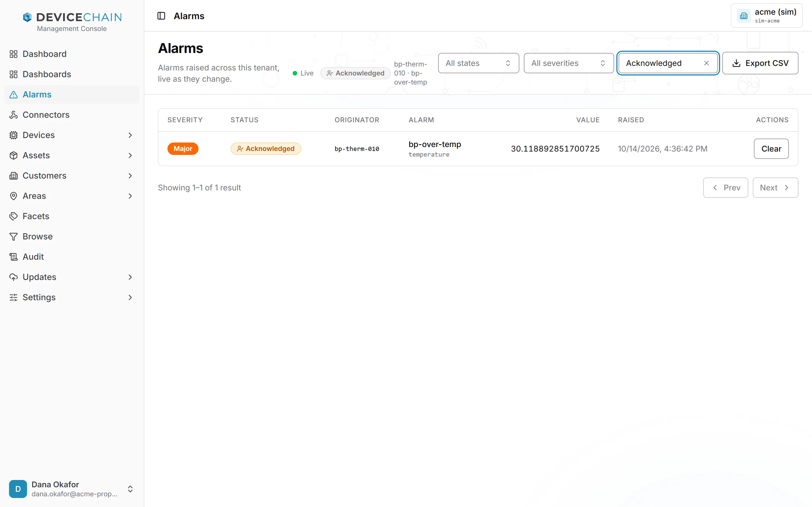Click the Audit scroll icon
This screenshot has width=812, height=507.
(x=14, y=257)
